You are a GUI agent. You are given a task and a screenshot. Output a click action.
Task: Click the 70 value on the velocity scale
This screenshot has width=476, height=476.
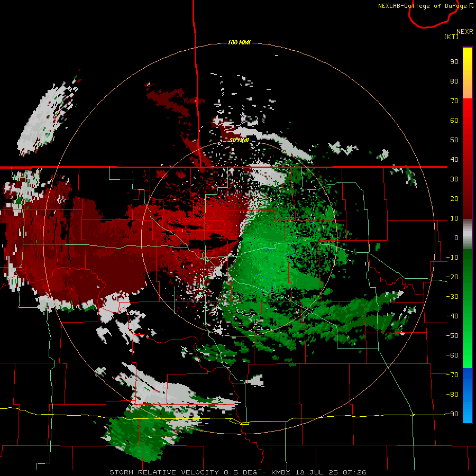coord(454,101)
